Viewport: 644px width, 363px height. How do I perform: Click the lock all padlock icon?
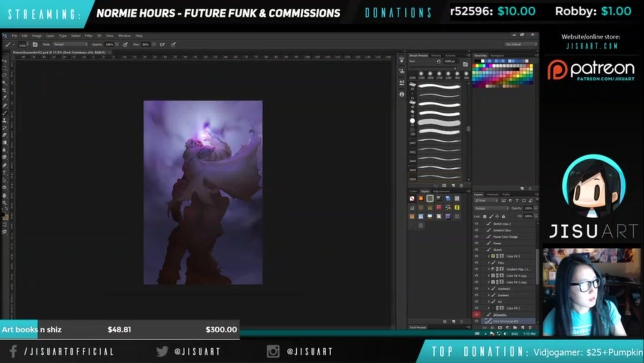point(503,216)
